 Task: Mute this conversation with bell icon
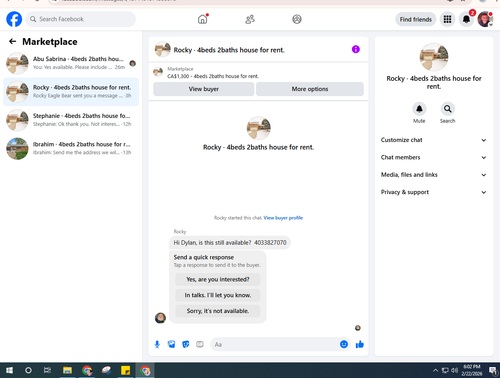pos(419,109)
